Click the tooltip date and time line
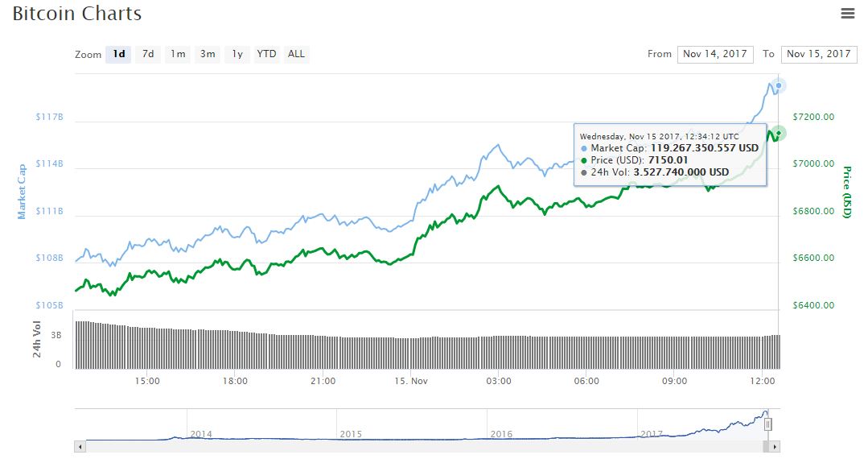Viewport: 868px width, 459px height. (660, 136)
